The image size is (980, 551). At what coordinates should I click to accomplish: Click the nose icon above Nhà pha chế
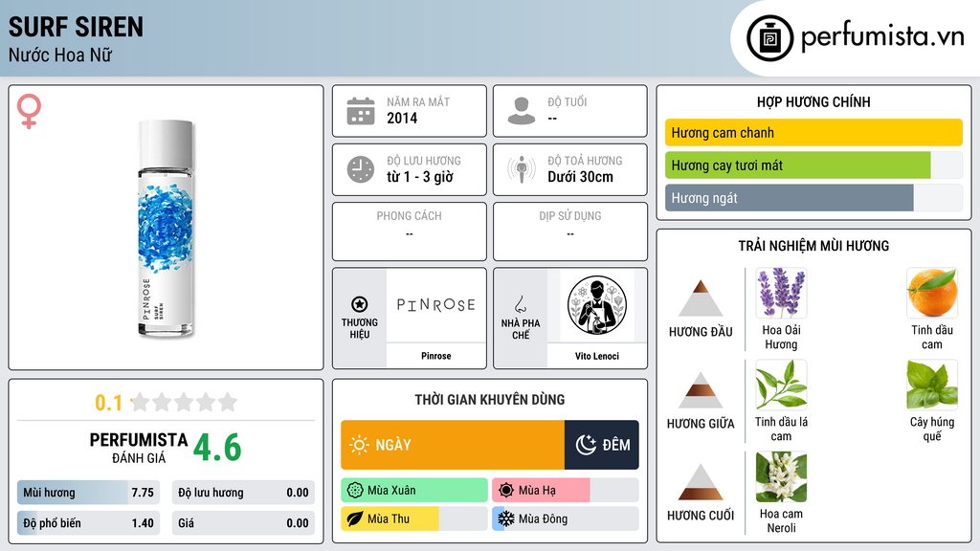coord(520,304)
